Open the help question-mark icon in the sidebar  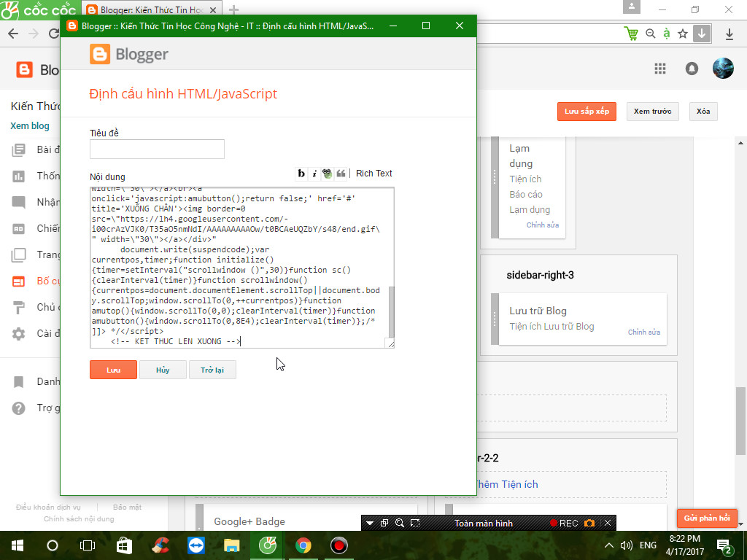pyautogui.click(x=18, y=408)
